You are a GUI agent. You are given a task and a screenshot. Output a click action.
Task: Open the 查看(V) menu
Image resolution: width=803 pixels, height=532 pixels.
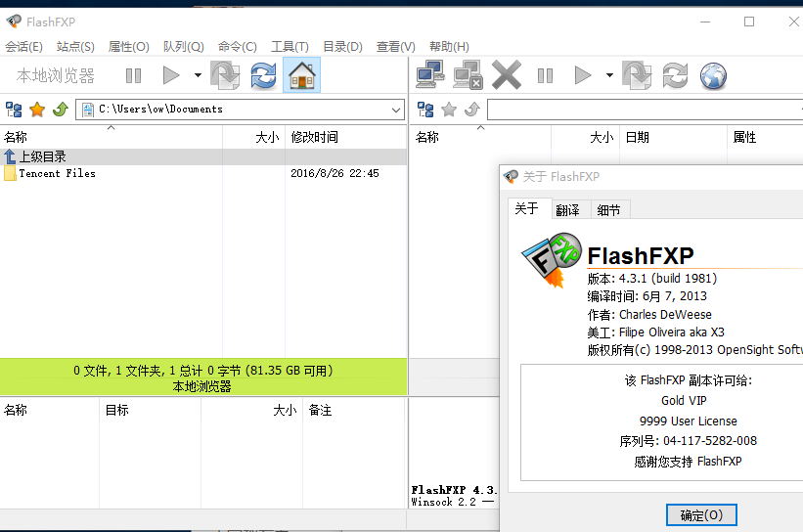[x=395, y=47]
